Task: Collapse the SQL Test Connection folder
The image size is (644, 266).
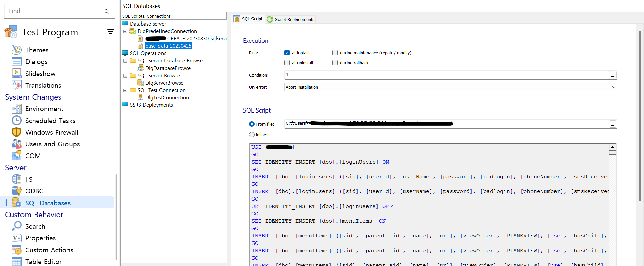Action: point(125,90)
